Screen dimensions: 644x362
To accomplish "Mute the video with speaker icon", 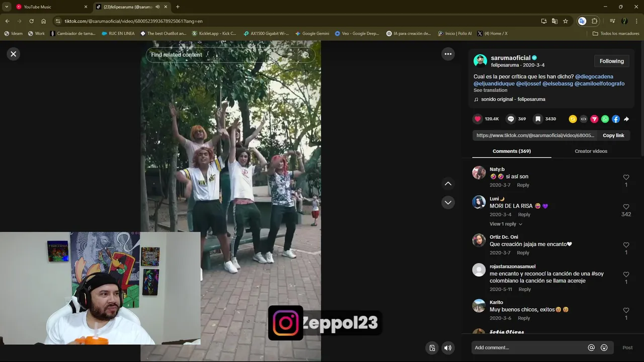I will [x=447, y=347].
